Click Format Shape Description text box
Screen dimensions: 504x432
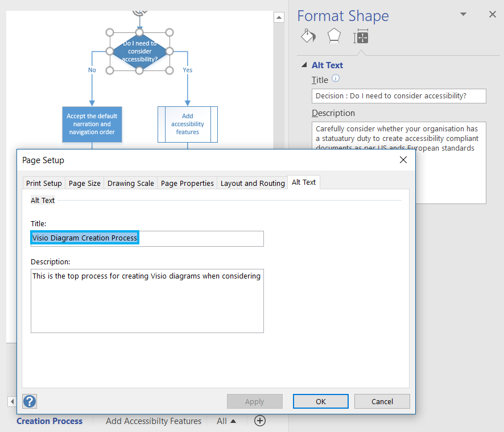point(399,163)
